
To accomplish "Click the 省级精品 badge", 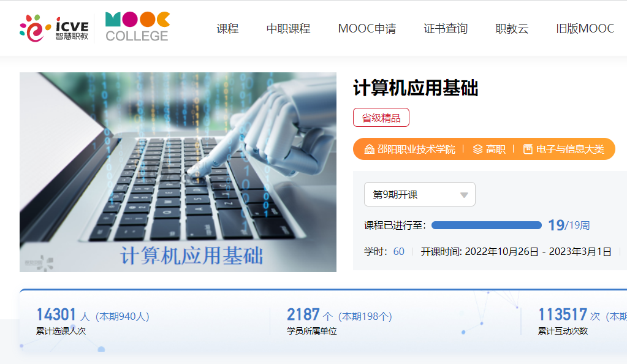I will coord(381,118).
